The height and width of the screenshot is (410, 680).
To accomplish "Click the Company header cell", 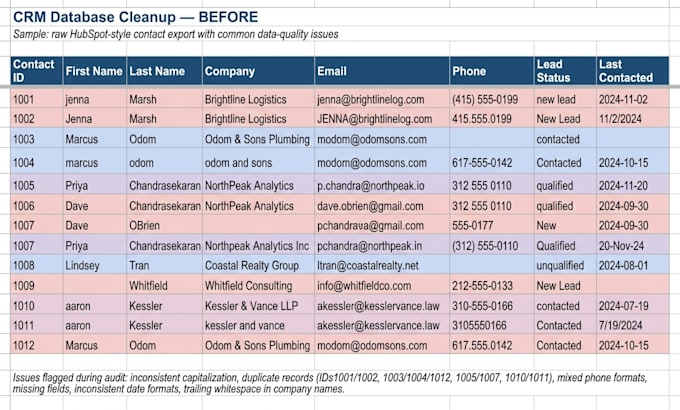I will (x=258, y=71).
